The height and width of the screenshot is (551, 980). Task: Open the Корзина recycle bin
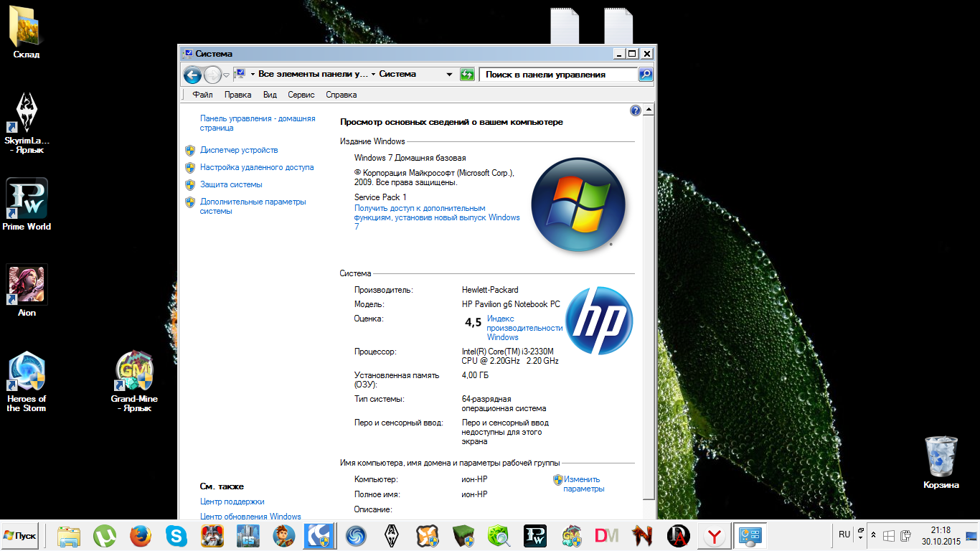pos(941,463)
